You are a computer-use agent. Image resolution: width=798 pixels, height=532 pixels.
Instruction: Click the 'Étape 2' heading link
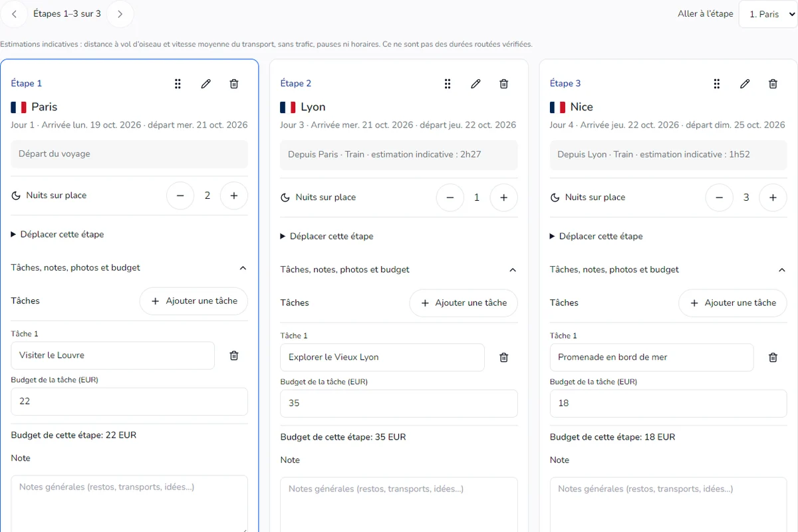[x=296, y=83]
